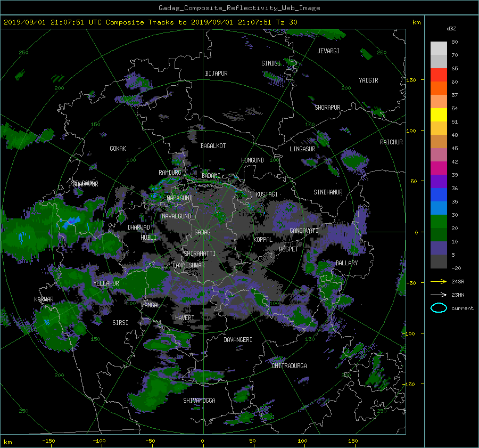Image resolution: width=479 pixels, height=448 pixels.
Task: Click the SINDGI city label
Action: pyautogui.click(x=271, y=63)
